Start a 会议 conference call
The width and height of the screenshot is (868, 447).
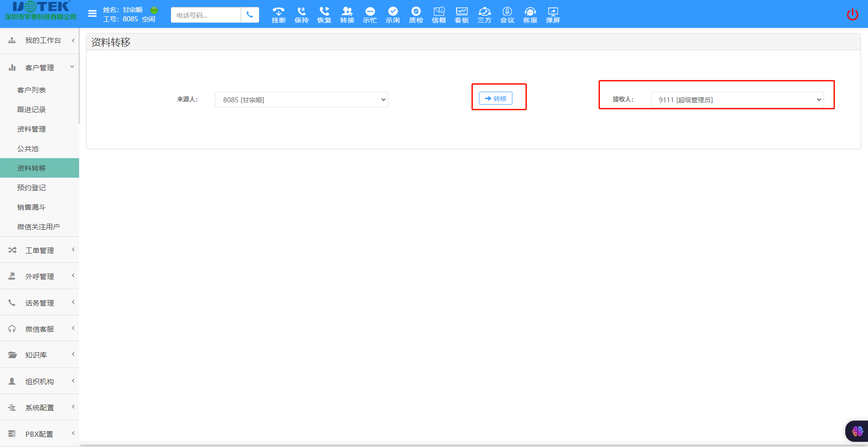[x=507, y=14]
